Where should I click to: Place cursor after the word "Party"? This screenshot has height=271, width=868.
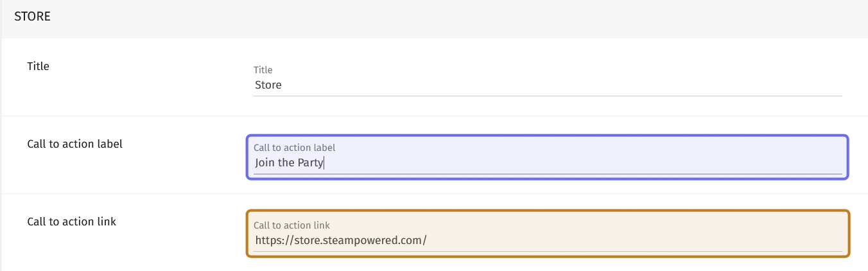coord(324,162)
